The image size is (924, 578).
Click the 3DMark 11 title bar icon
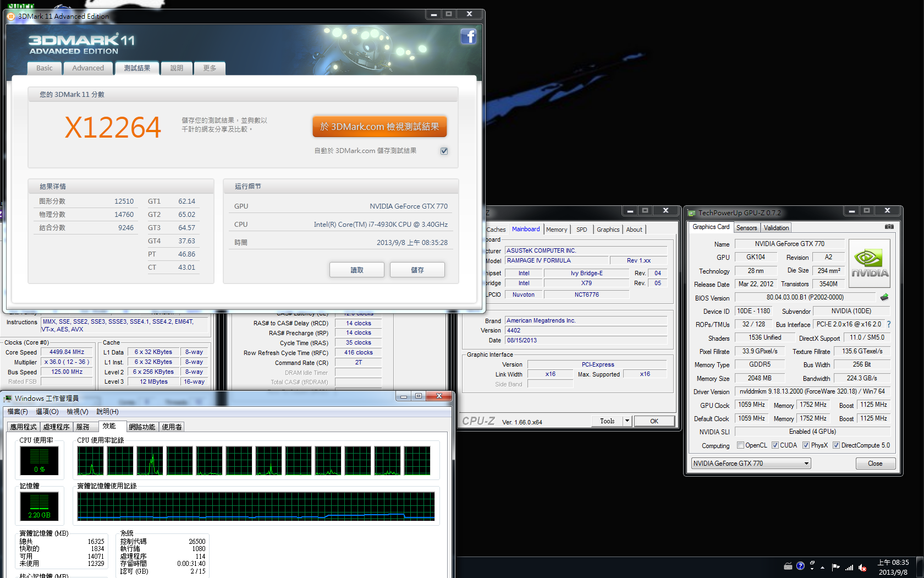click(x=11, y=17)
